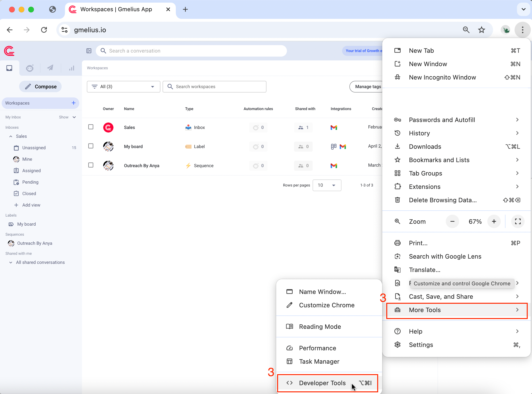Select Reading Mode menu item
Viewport: 532px width, 394px height.
(x=329, y=327)
